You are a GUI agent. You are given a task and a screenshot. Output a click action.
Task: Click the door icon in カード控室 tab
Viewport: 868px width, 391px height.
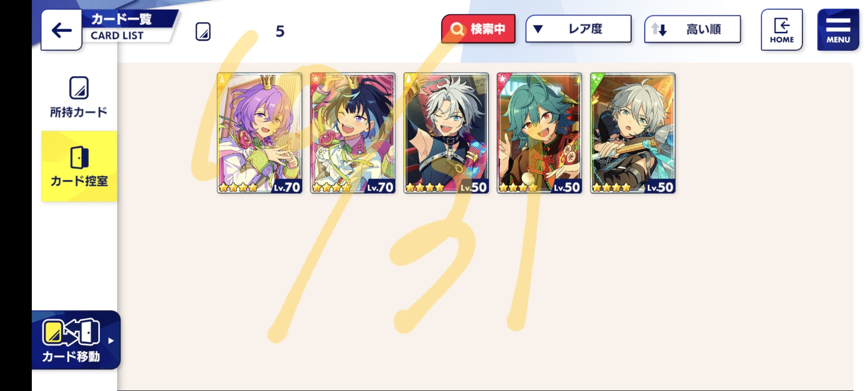(x=79, y=157)
